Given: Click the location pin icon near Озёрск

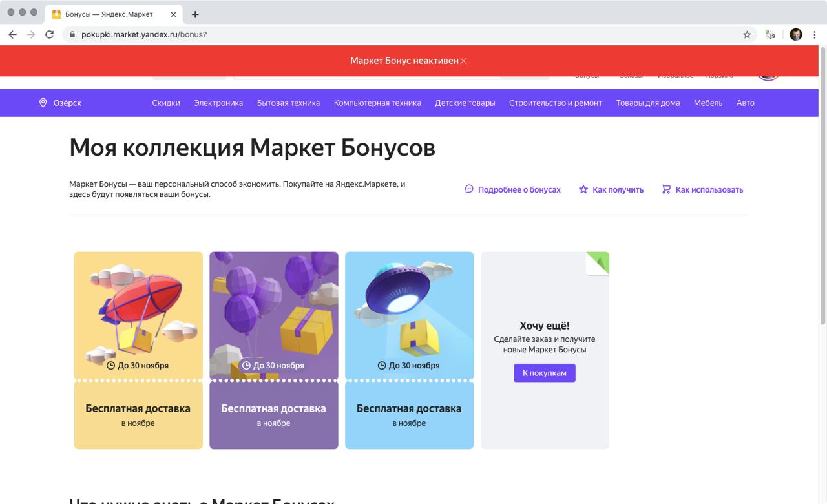Looking at the screenshot, I should pyautogui.click(x=43, y=103).
